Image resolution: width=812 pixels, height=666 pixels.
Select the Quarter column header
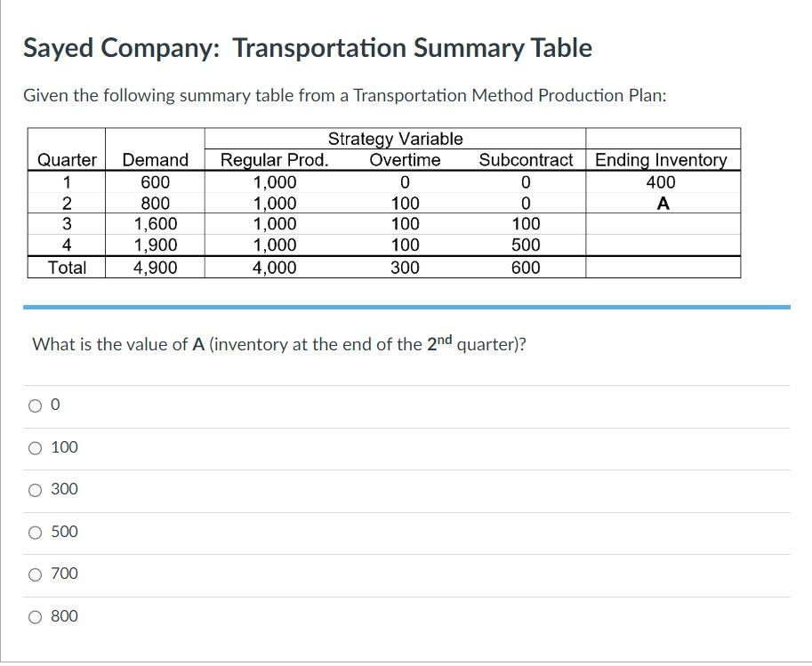[67, 160]
